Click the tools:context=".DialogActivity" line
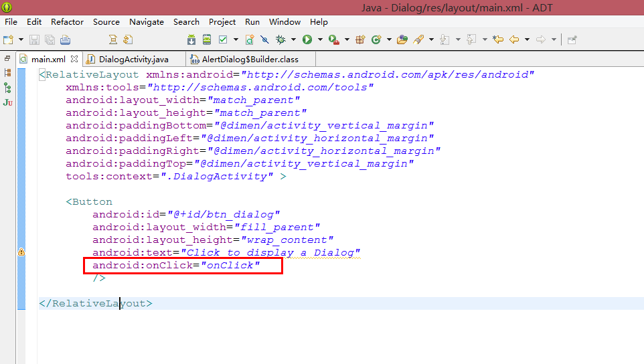The image size is (644, 364). point(176,176)
